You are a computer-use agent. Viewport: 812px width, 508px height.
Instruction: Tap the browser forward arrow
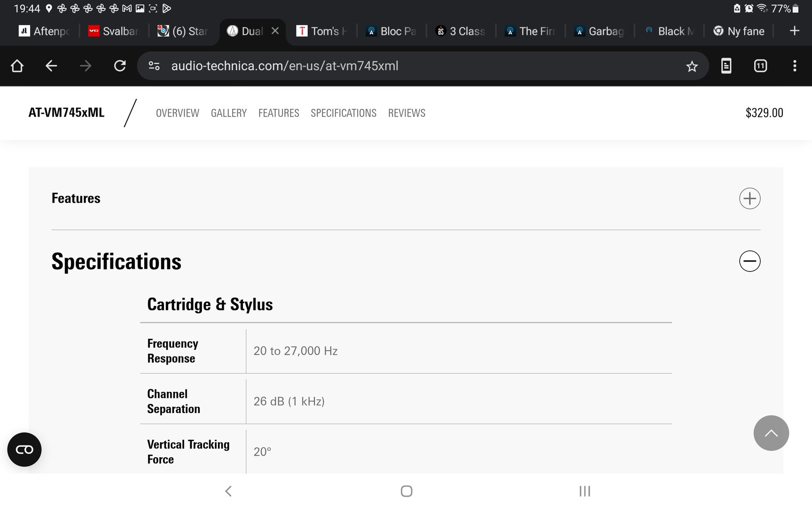tap(86, 66)
